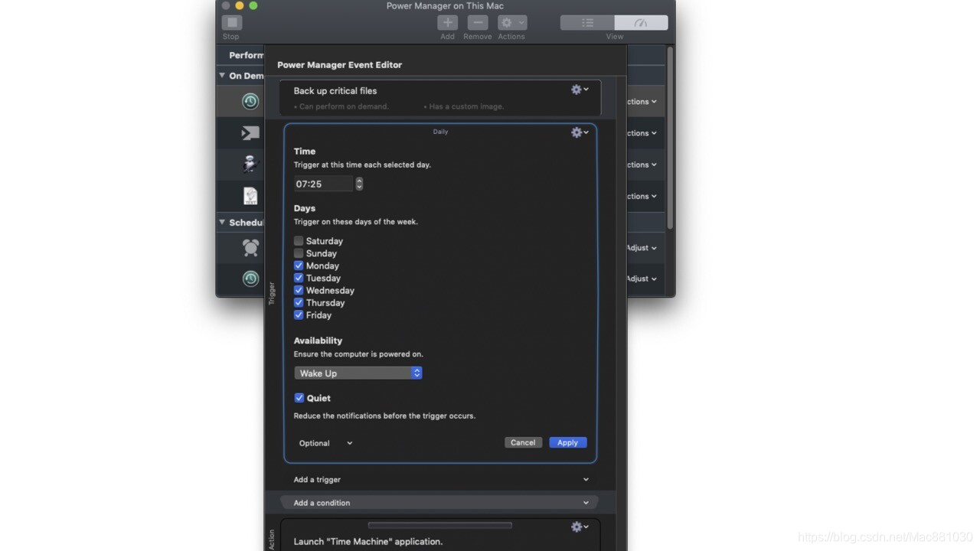Click the Add plus toolbar icon
Screen dimensions: 980x551
447,23
